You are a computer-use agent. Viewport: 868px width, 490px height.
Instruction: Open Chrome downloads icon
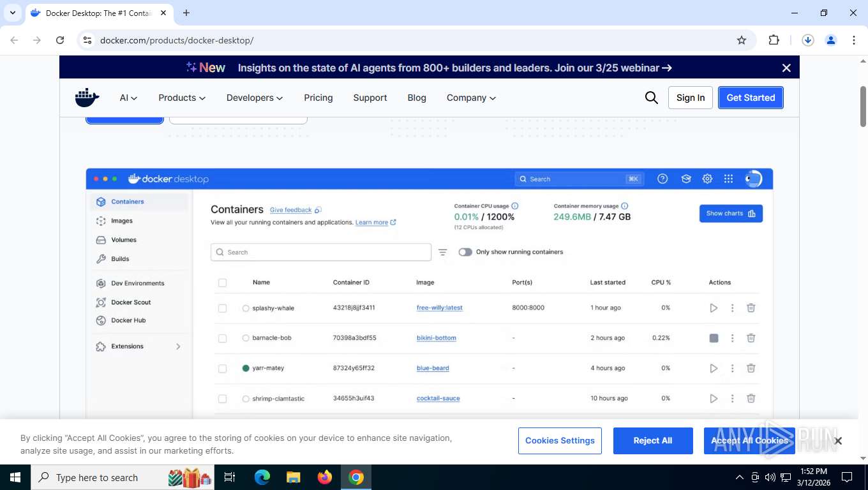[807, 40]
